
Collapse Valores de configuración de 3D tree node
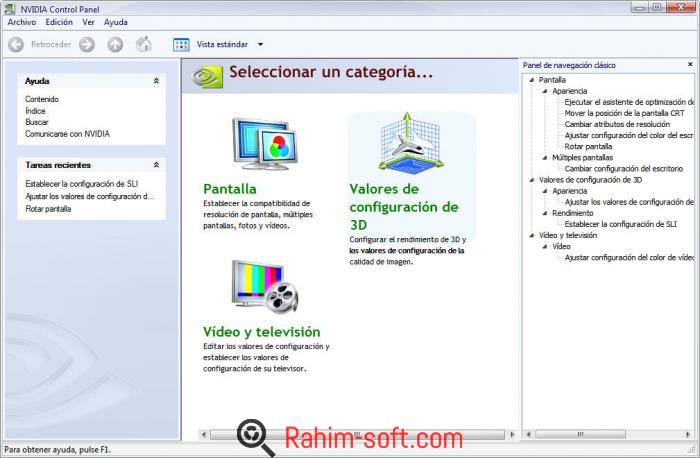(531, 180)
